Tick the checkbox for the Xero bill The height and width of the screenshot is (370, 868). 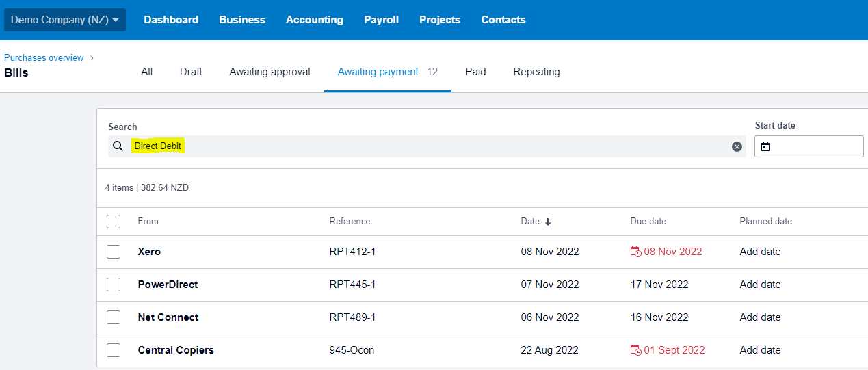114,252
